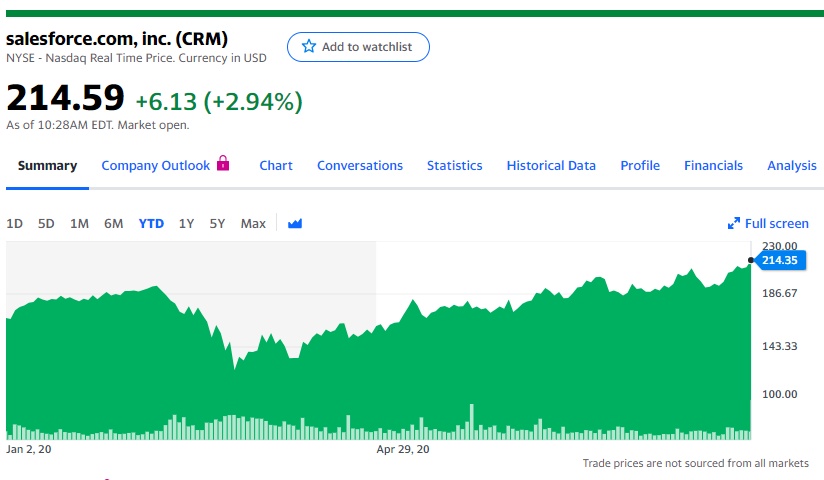The width and height of the screenshot is (824, 480).
Task: Click the 186.67 price axis label
Action: click(x=780, y=293)
